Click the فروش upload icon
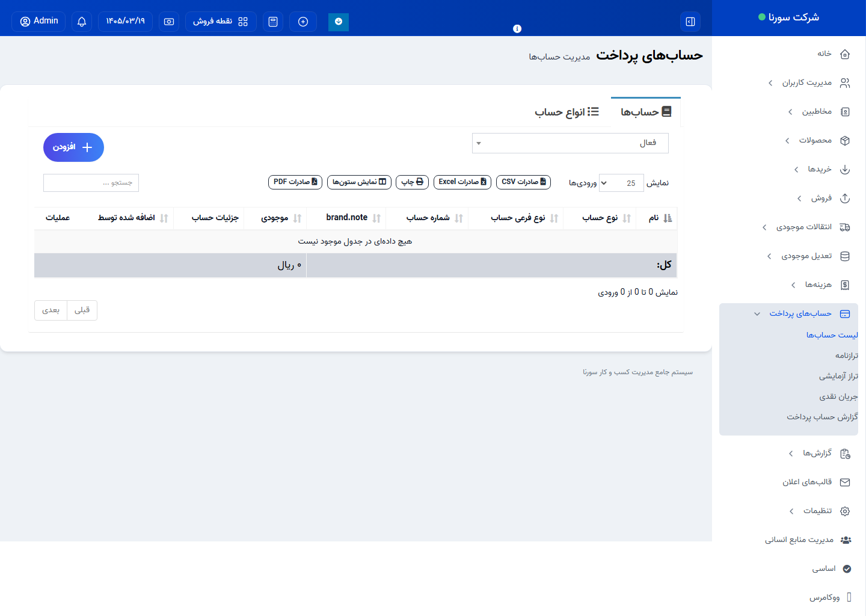 845,199
